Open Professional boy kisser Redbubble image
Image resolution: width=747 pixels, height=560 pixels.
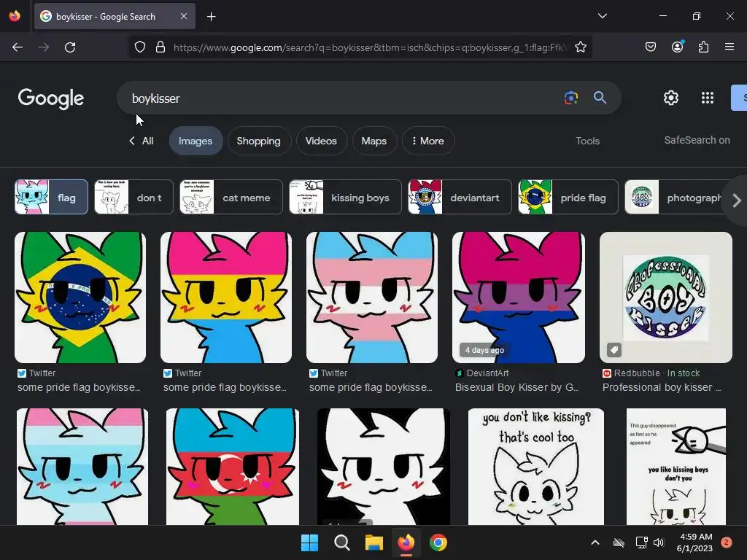point(666,297)
